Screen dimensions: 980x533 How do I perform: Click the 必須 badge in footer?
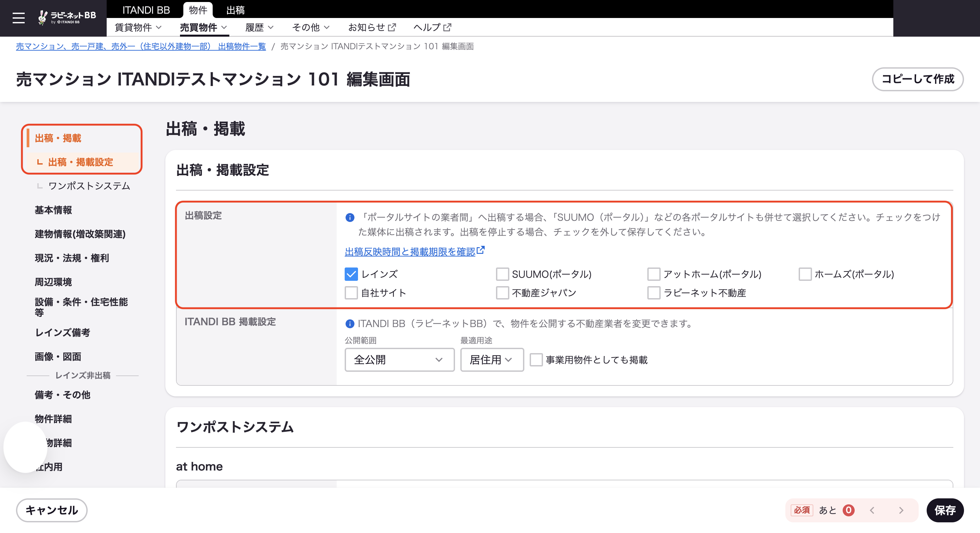point(802,510)
